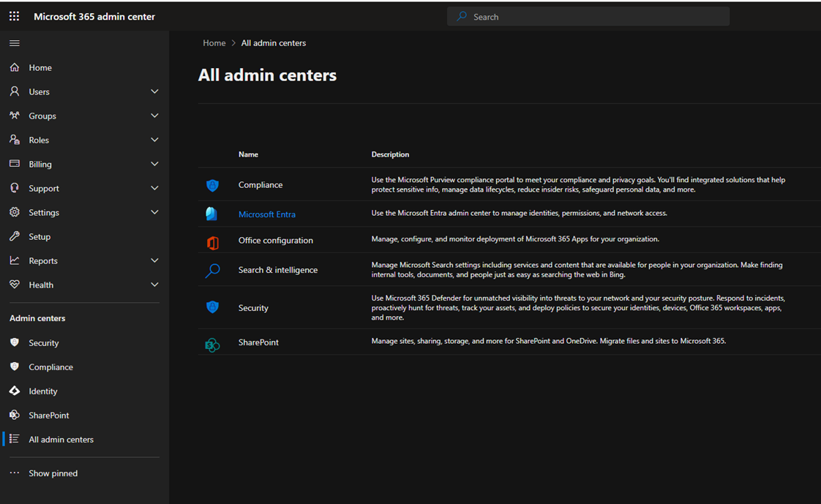Click the Compliance shield icon in sidebar

[x=15, y=366]
